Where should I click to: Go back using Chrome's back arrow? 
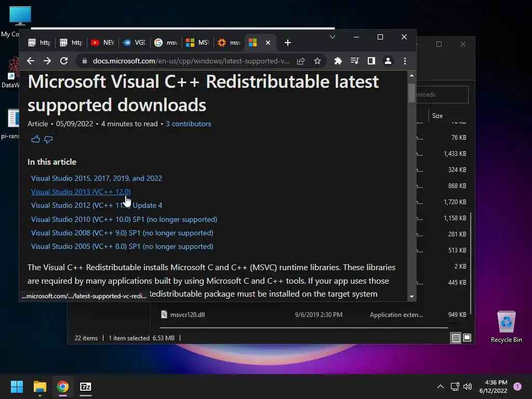pyautogui.click(x=31, y=61)
